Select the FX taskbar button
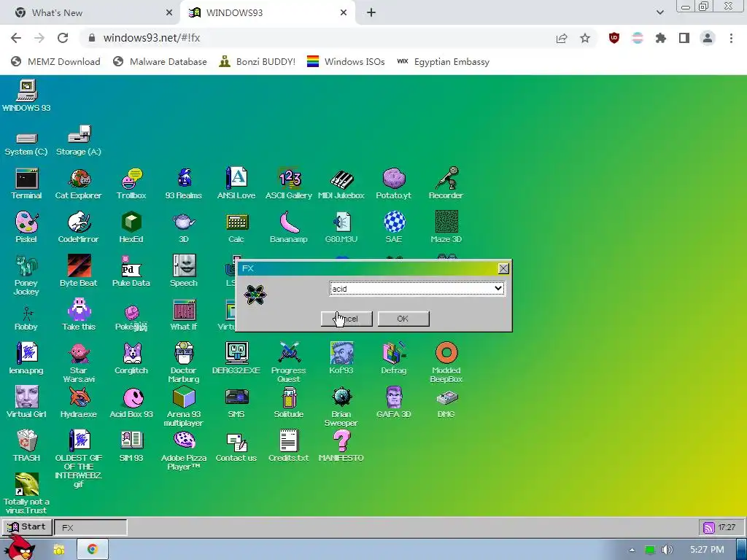 (x=90, y=528)
